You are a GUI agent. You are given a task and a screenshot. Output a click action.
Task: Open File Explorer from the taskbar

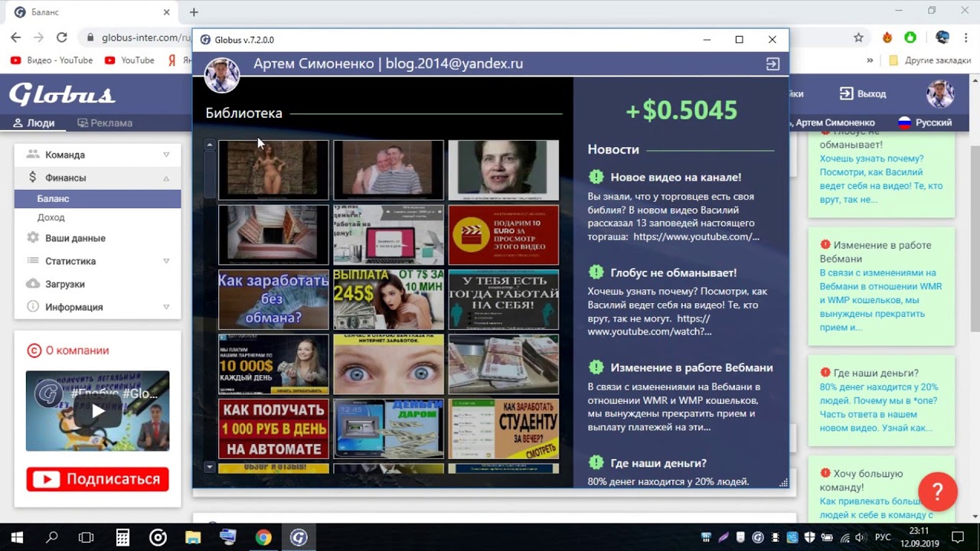coord(193,537)
